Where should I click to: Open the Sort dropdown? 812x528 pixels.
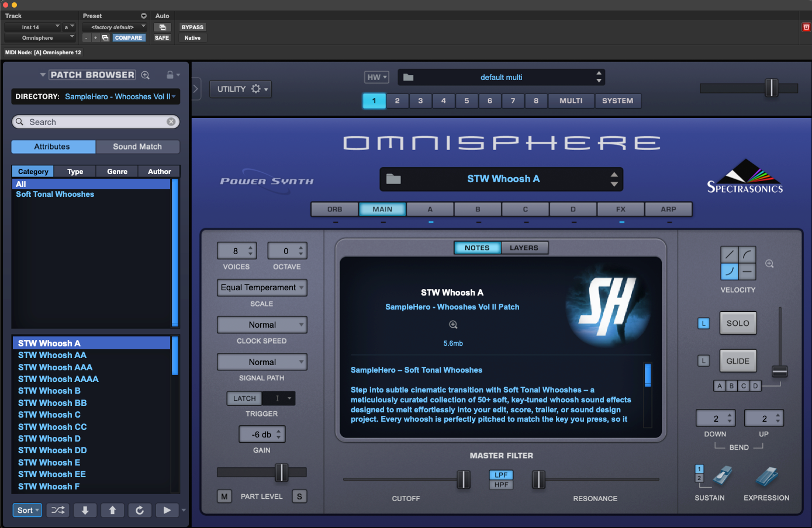(x=27, y=510)
